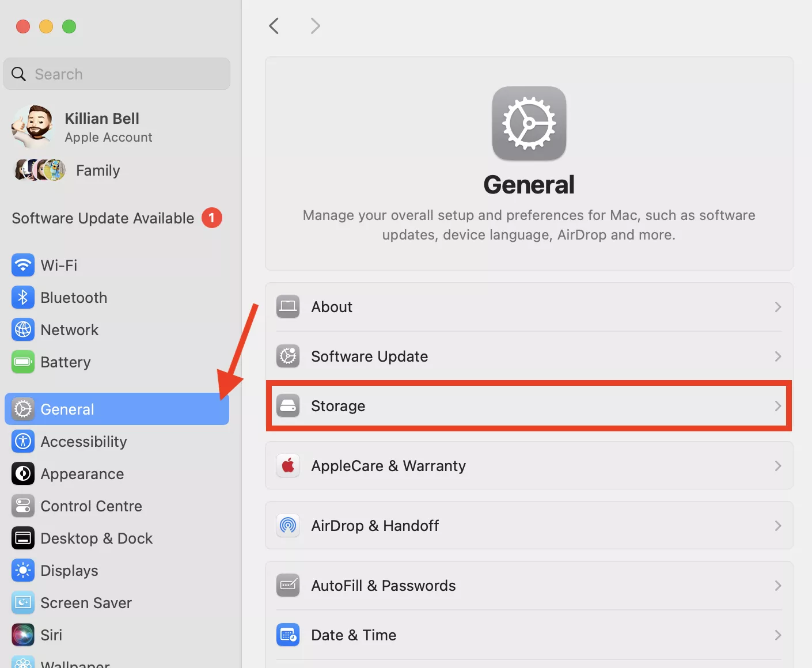Open Desktop & Dock preferences
Viewport: 812px width, 668px height.
(x=96, y=538)
